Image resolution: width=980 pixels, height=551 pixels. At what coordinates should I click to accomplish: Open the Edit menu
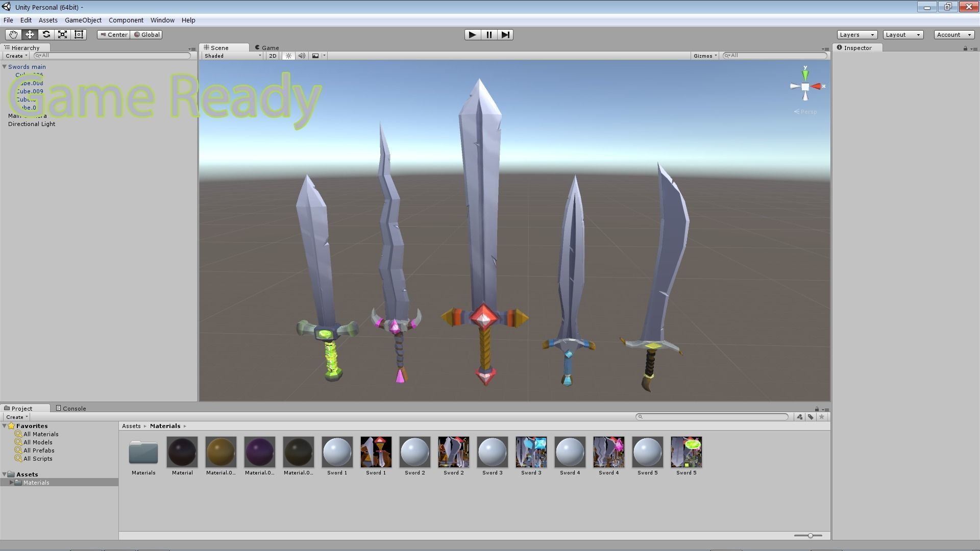[x=26, y=20]
